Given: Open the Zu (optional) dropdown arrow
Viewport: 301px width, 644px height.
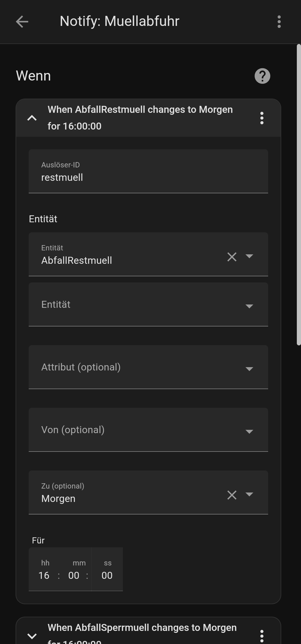Looking at the screenshot, I should [x=249, y=494].
